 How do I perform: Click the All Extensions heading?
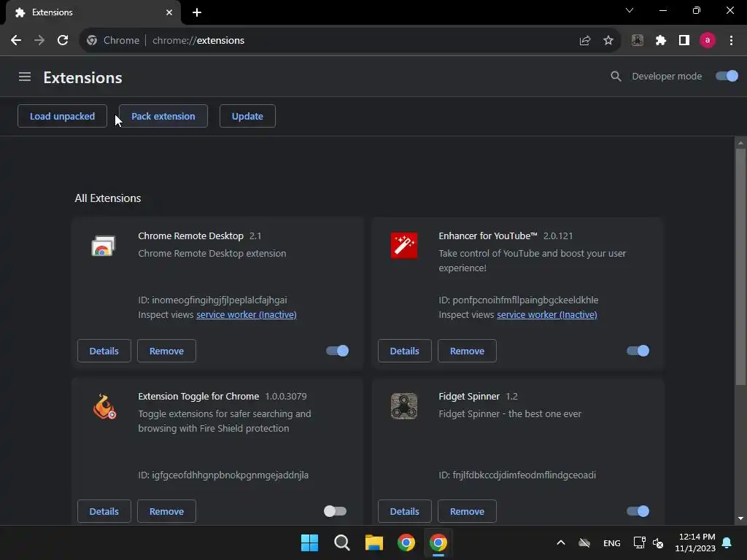(108, 198)
